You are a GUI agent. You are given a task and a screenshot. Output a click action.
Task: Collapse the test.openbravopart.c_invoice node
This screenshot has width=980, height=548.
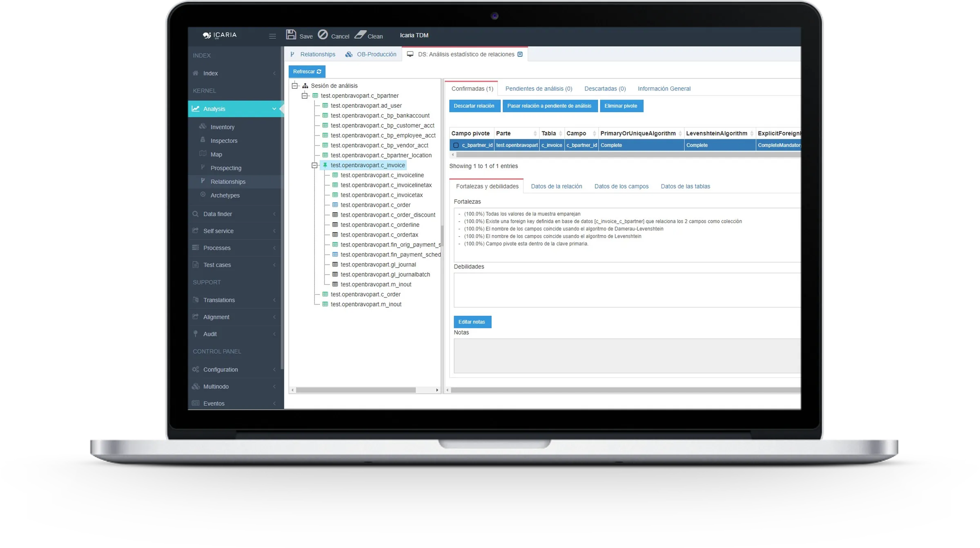tap(314, 165)
